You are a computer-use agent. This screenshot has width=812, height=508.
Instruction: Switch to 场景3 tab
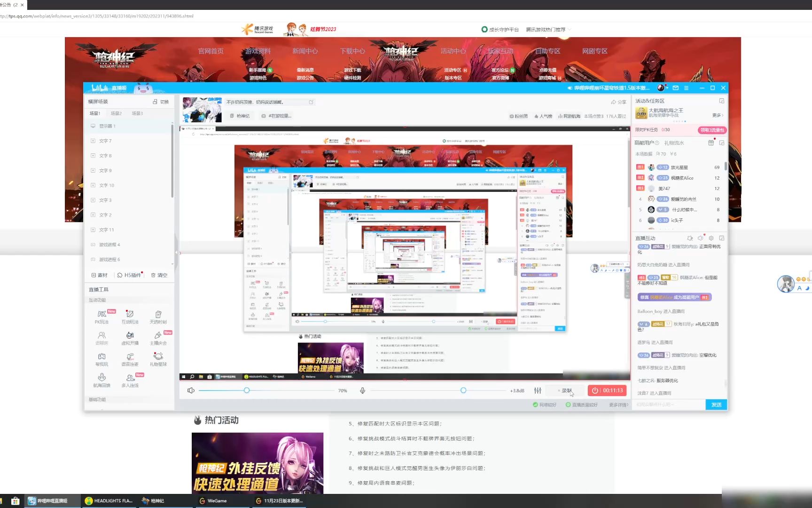(137, 113)
